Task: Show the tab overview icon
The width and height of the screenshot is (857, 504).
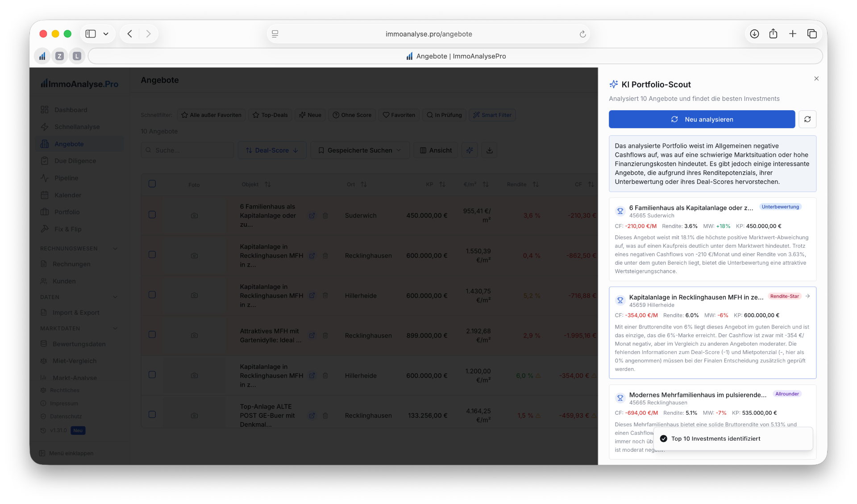Action: click(812, 34)
